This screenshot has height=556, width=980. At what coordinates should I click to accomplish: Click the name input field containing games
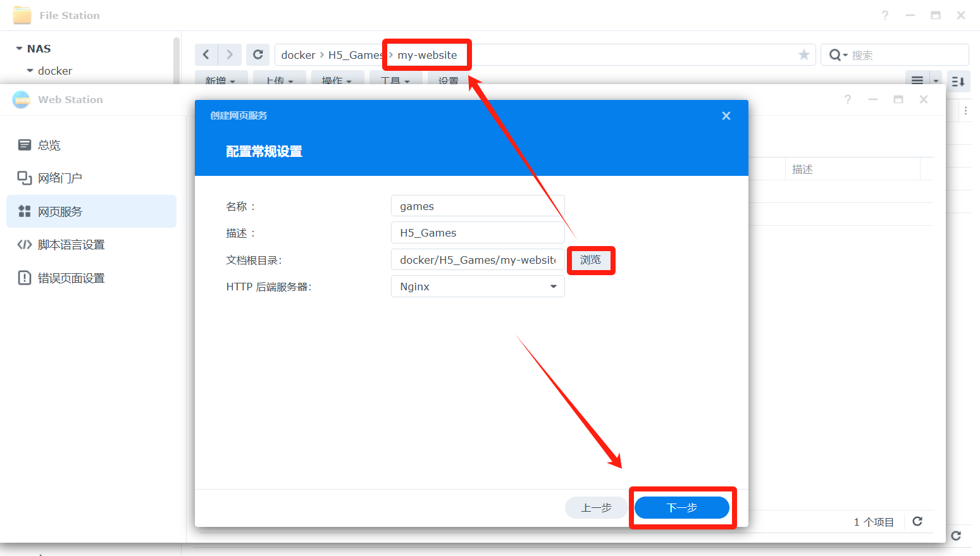click(x=477, y=206)
